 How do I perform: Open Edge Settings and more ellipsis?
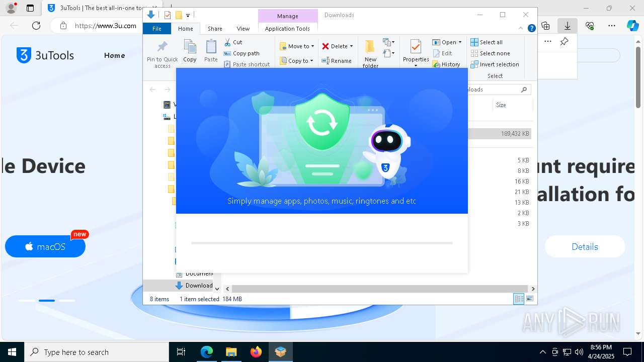pyautogui.click(x=612, y=26)
